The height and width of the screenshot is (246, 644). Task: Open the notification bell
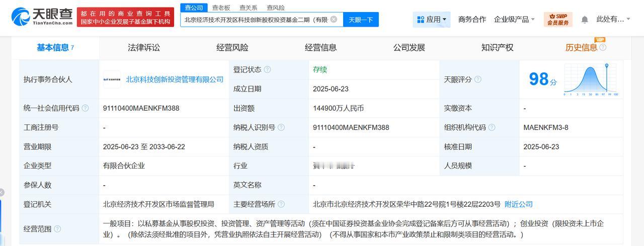(x=585, y=20)
